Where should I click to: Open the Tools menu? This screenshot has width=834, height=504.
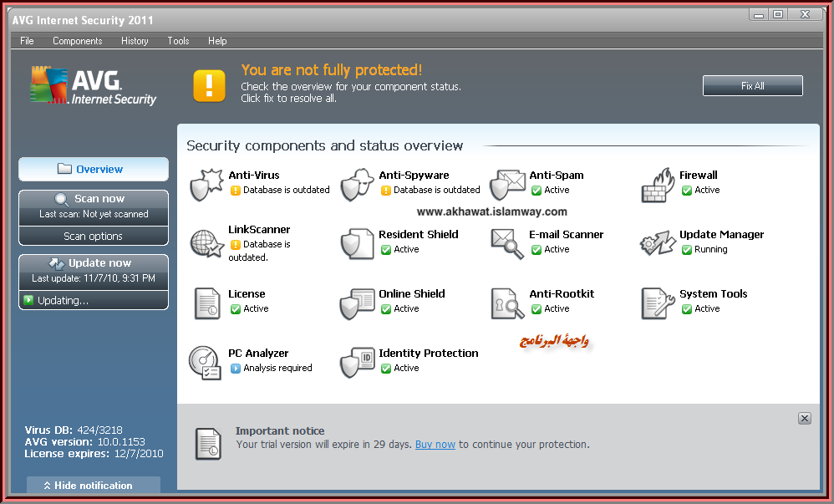pyautogui.click(x=178, y=41)
